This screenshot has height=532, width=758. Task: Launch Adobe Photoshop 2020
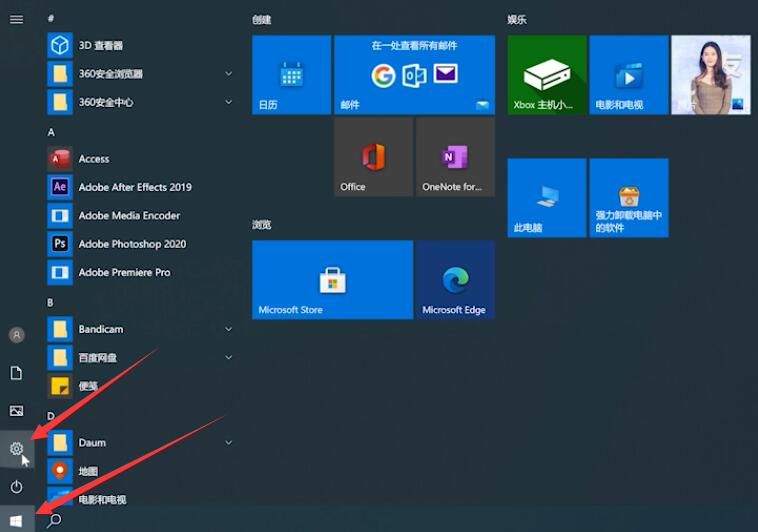point(140,244)
